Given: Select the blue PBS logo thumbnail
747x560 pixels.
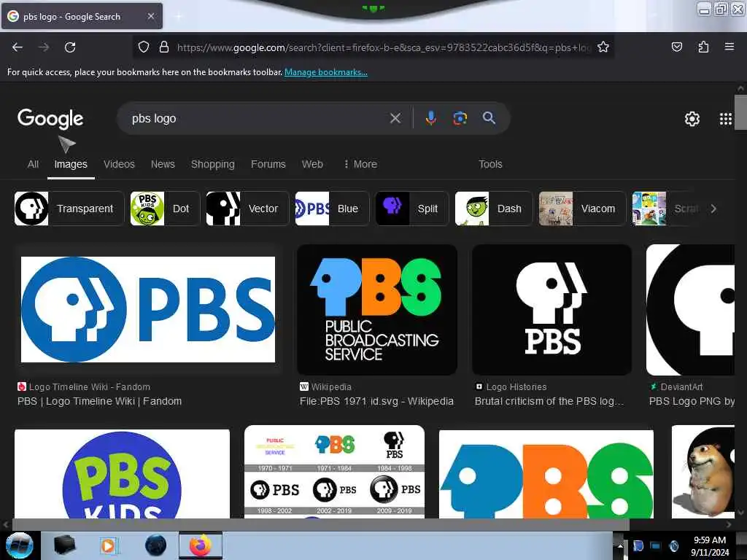Looking at the screenshot, I should [x=148, y=309].
